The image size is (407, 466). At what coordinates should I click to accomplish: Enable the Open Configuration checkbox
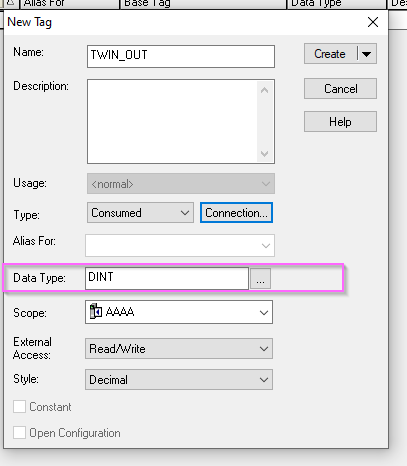19,433
